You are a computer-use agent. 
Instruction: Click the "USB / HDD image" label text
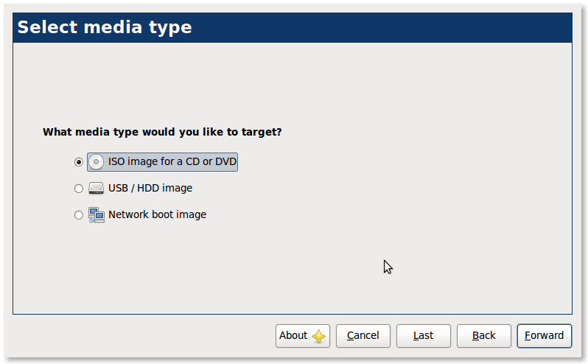tap(150, 188)
